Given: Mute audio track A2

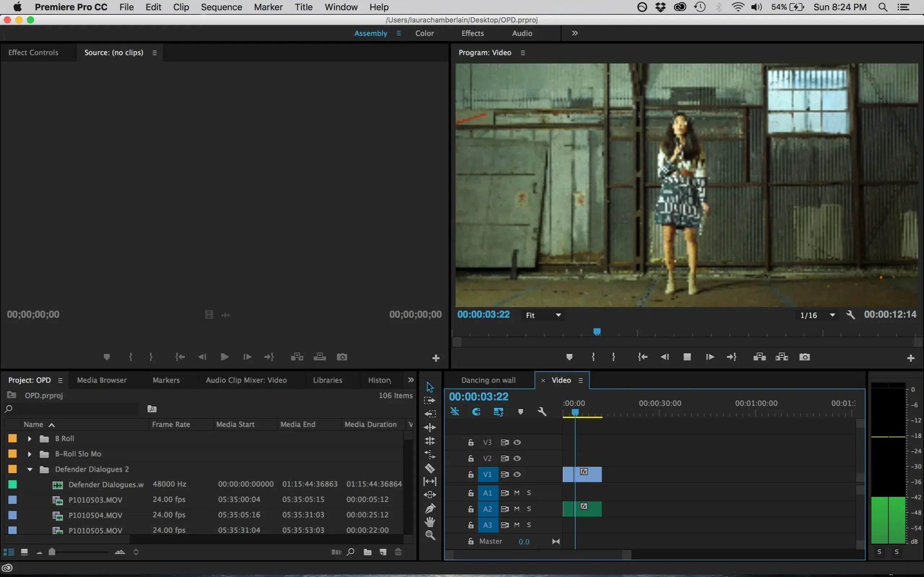Looking at the screenshot, I should [x=517, y=509].
